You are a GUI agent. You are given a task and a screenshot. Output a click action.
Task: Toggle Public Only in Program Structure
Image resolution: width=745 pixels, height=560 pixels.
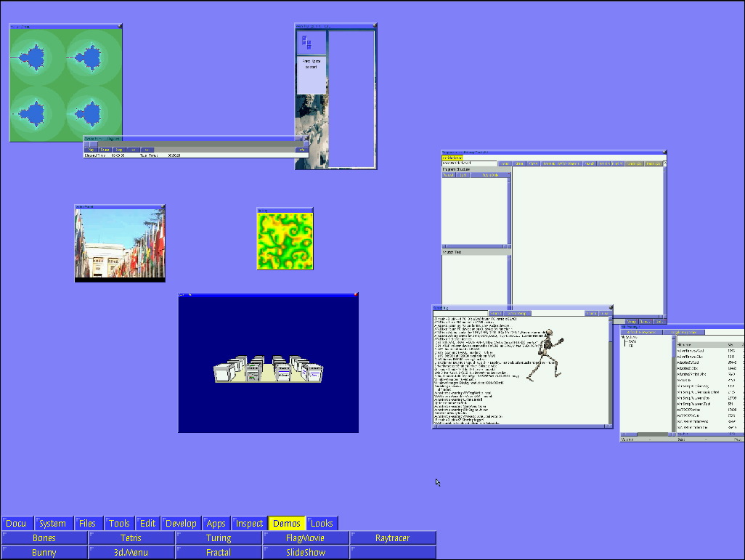click(490, 175)
